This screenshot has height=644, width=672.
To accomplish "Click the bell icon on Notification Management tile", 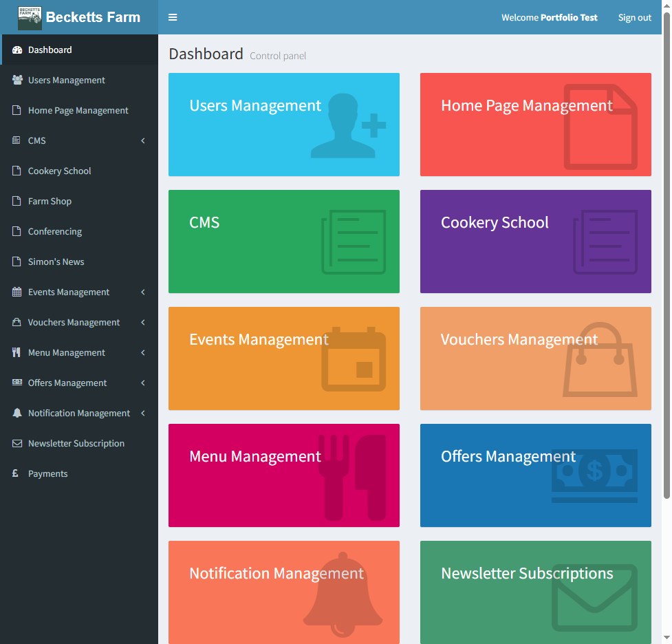I will click(343, 594).
